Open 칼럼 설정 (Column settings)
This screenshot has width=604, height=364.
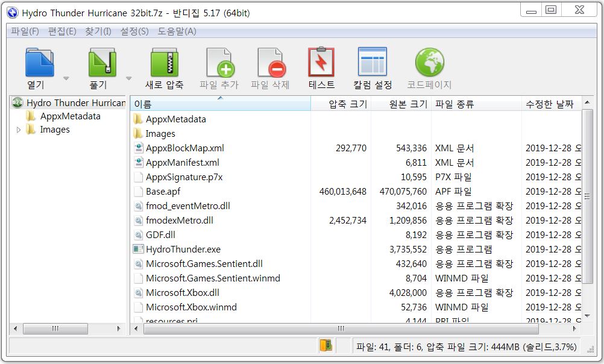pos(372,61)
